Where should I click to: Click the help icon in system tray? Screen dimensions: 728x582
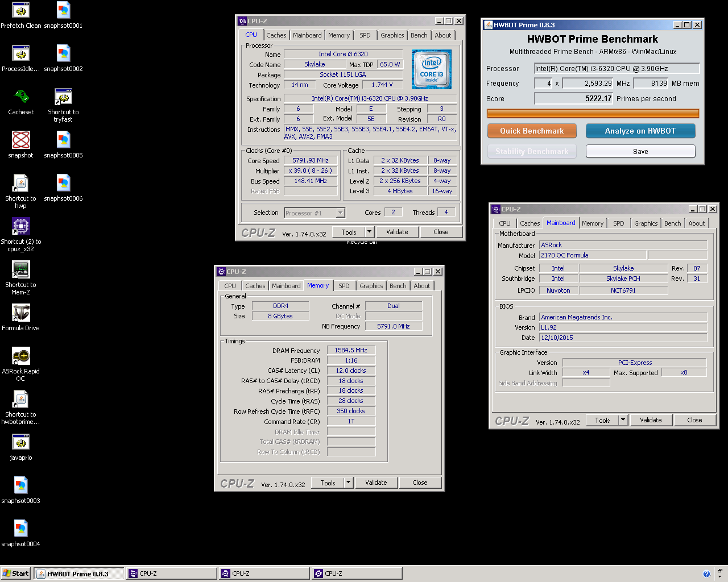click(706, 574)
